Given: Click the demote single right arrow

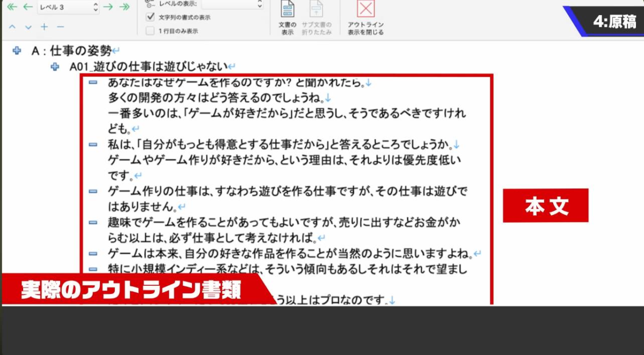Looking at the screenshot, I should [x=108, y=7].
